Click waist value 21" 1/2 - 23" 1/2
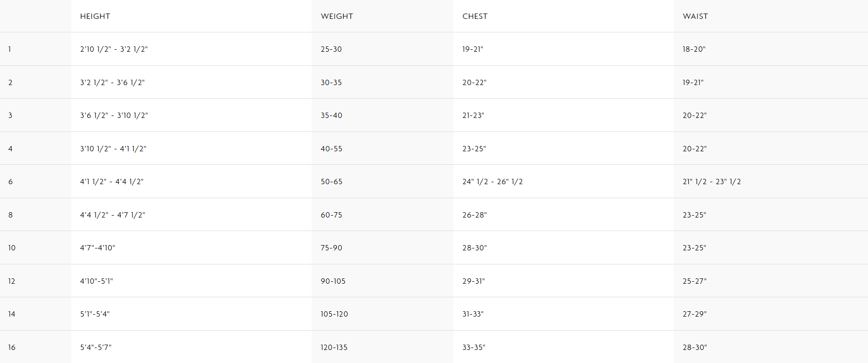868x363 pixels. pos(711,182)
